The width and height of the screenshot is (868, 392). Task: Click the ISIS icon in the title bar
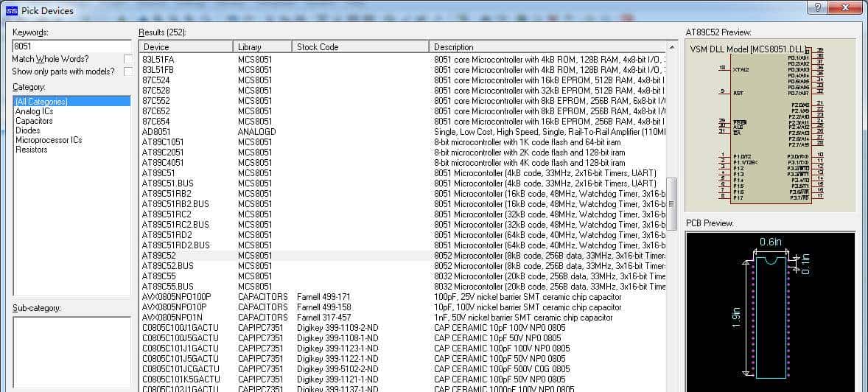tap(12, 10)
